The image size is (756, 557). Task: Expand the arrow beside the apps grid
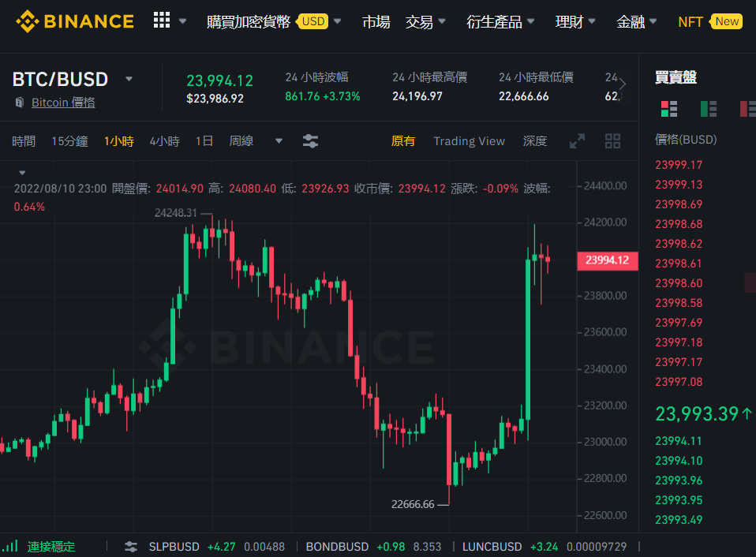pyautogui.click(x=183, y=21)
